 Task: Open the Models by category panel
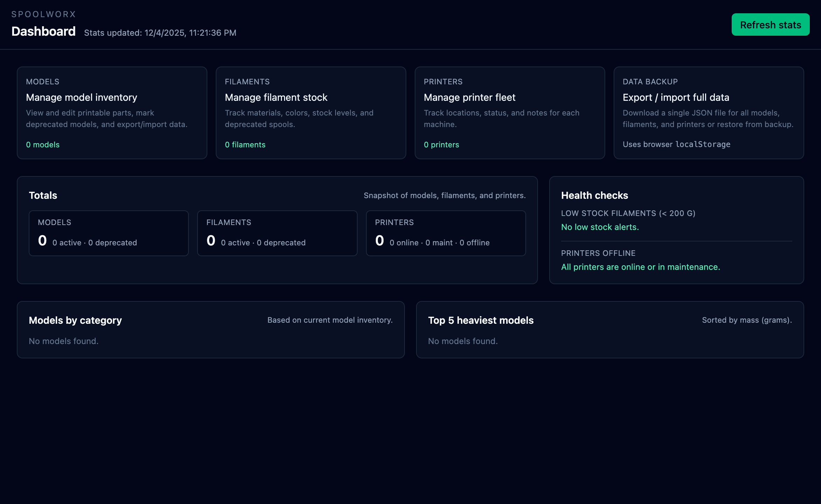pos(75,320)
